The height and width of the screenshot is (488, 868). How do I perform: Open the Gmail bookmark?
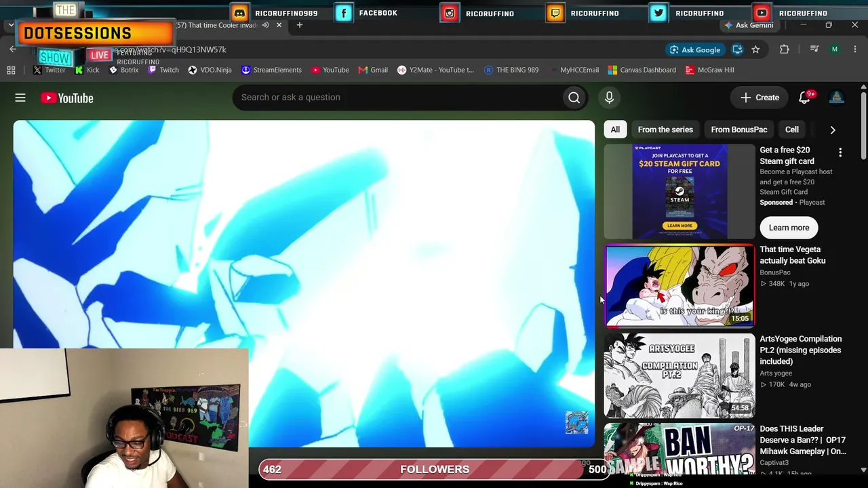[373, 70]
